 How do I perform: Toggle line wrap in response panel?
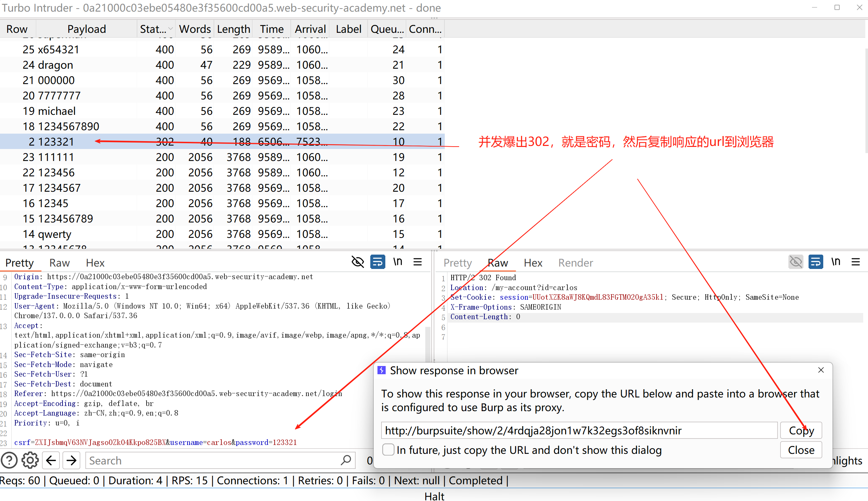[x=815, y=262]
